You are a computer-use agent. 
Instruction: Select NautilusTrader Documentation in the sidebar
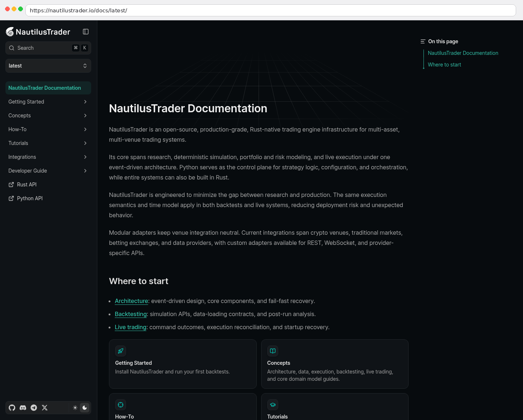(48, 88)
